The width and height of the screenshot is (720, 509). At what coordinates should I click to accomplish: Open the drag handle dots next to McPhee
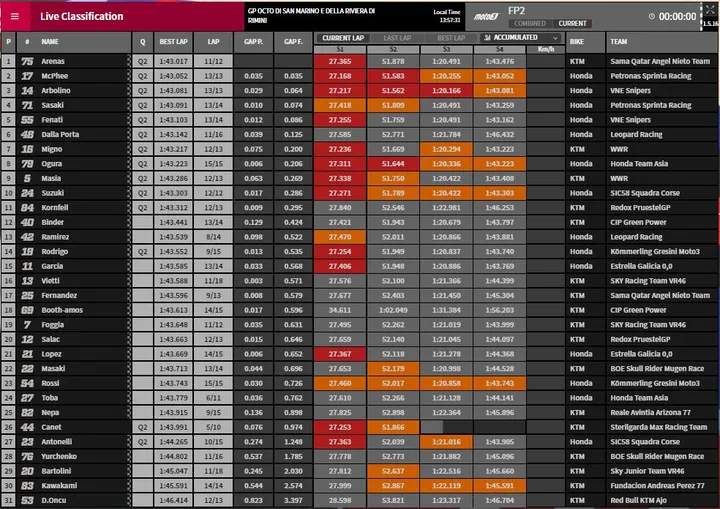pyautogui.click(x=129, y=76)
